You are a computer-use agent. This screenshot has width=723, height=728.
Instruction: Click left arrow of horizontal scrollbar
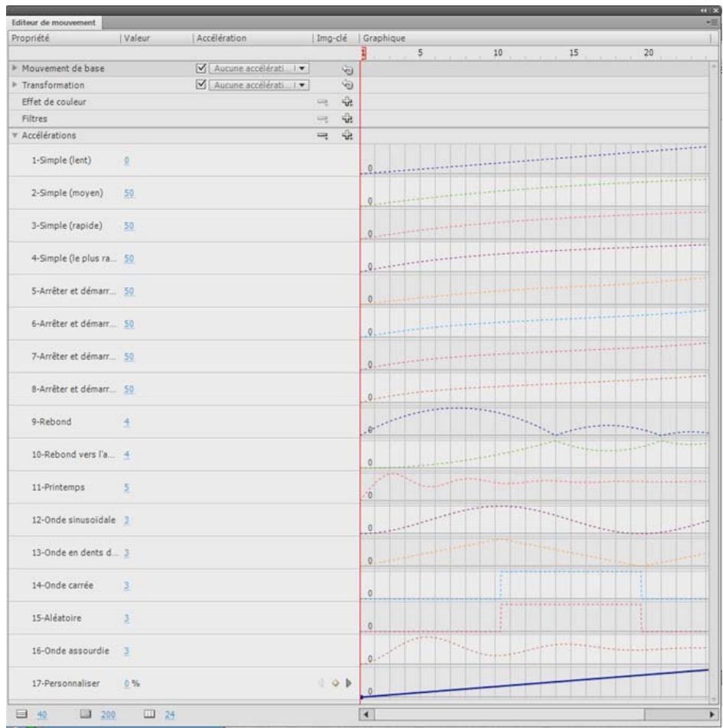point(366,714)
